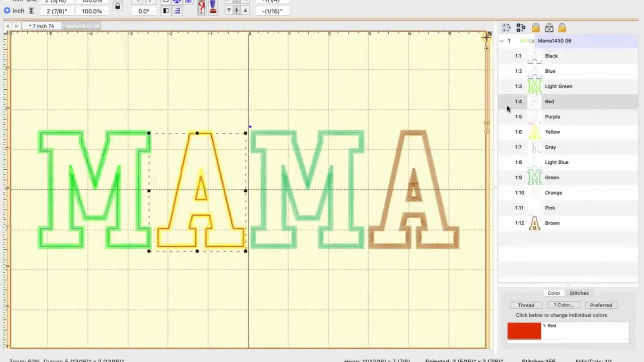Viewport: 644px width, 362px height.
Task: Select the Brown layer 1:12
Action: tap(552, 223)
